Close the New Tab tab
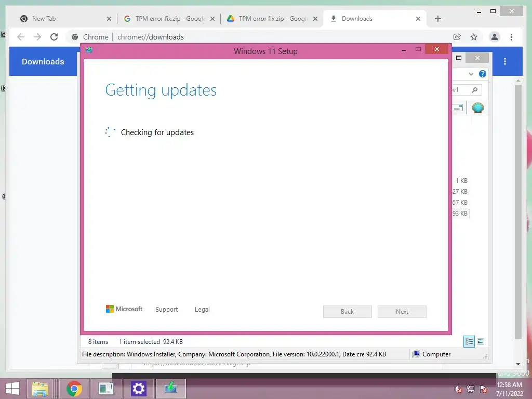The image size is (532, 399). [109, 19]
